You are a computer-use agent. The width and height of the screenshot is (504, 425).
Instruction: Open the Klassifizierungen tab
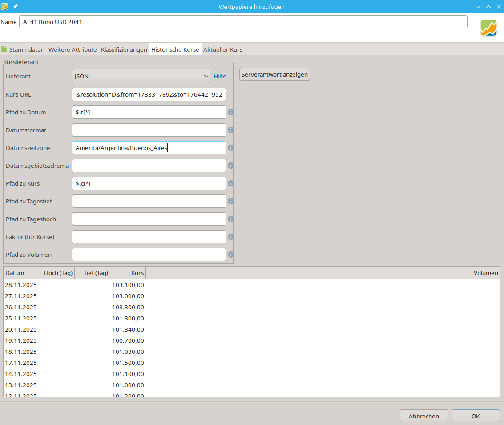pyautogui.click(x=124, y=49)
